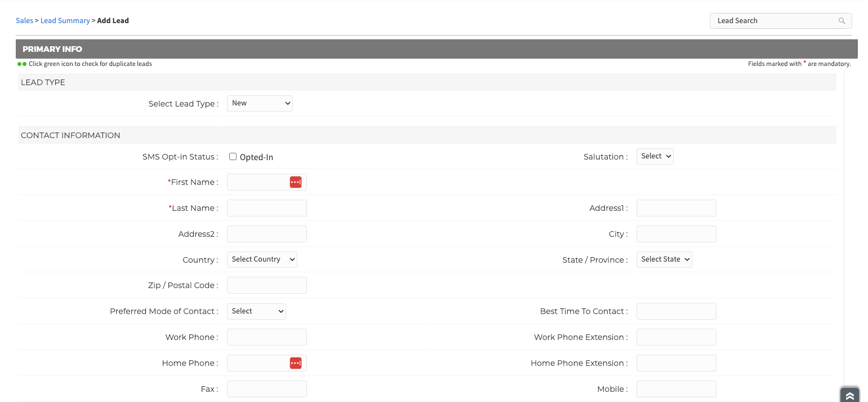
Task: Open Preferred Mode of Contact dropdown
Action: (x=256, y=311)
